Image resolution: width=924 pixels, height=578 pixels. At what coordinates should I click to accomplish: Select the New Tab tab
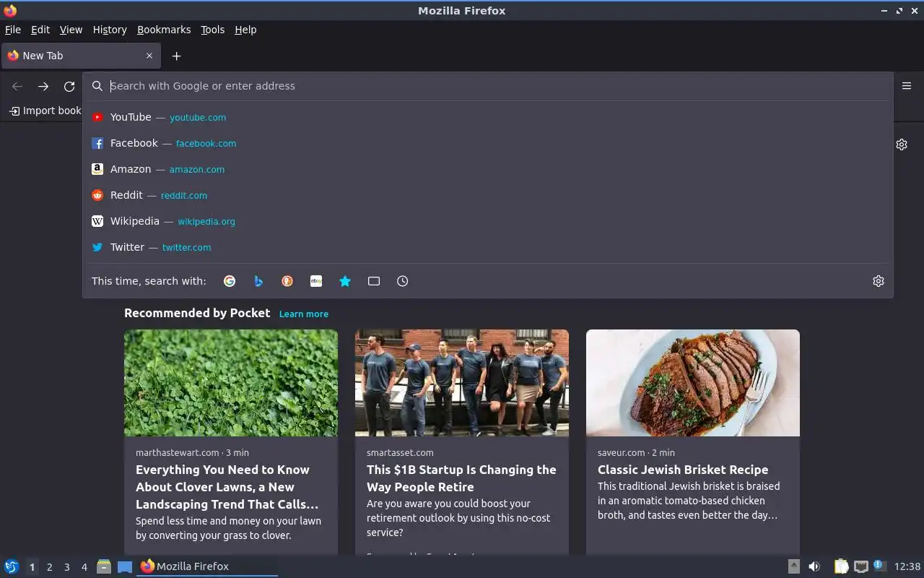81,56
